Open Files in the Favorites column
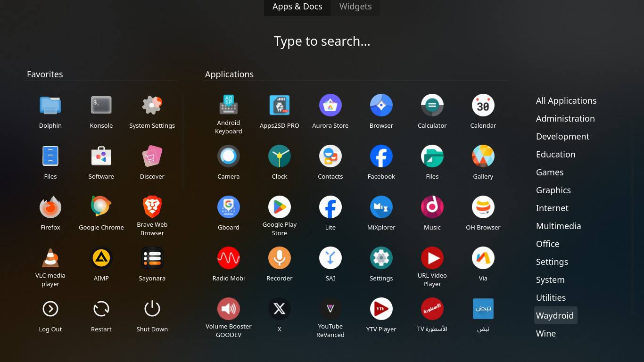 pos(50,156)
